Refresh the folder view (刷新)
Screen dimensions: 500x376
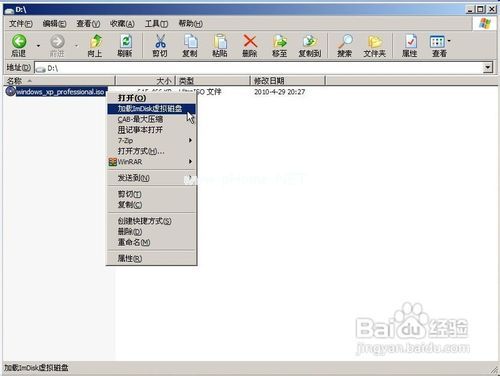pos(125,42)
